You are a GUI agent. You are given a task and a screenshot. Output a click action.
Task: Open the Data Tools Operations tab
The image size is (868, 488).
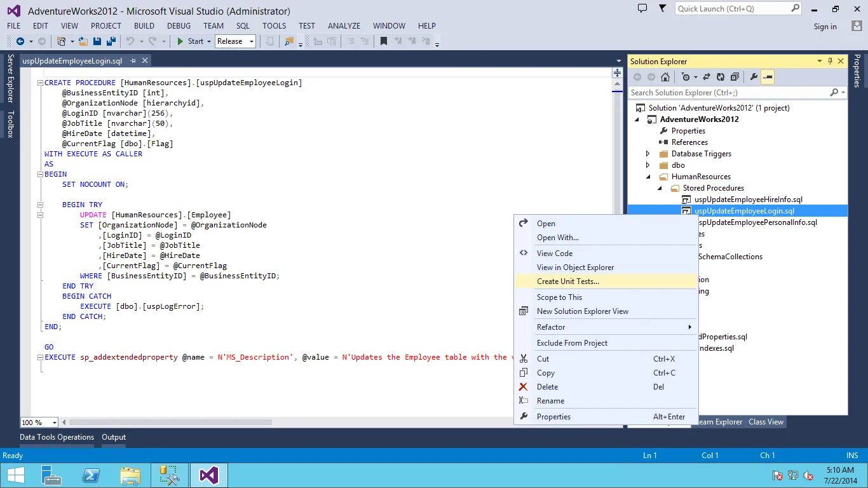click(57, 437)
